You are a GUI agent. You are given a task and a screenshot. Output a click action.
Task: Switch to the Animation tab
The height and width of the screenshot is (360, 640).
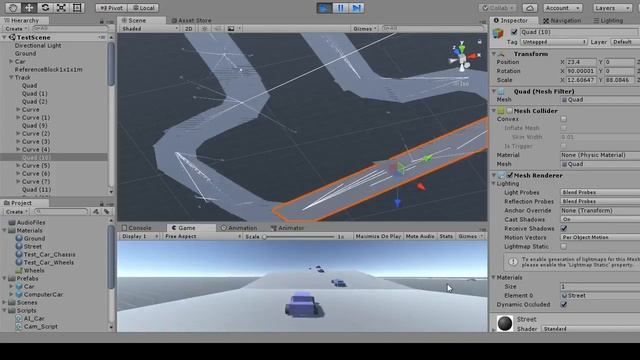tap(239, 228)
